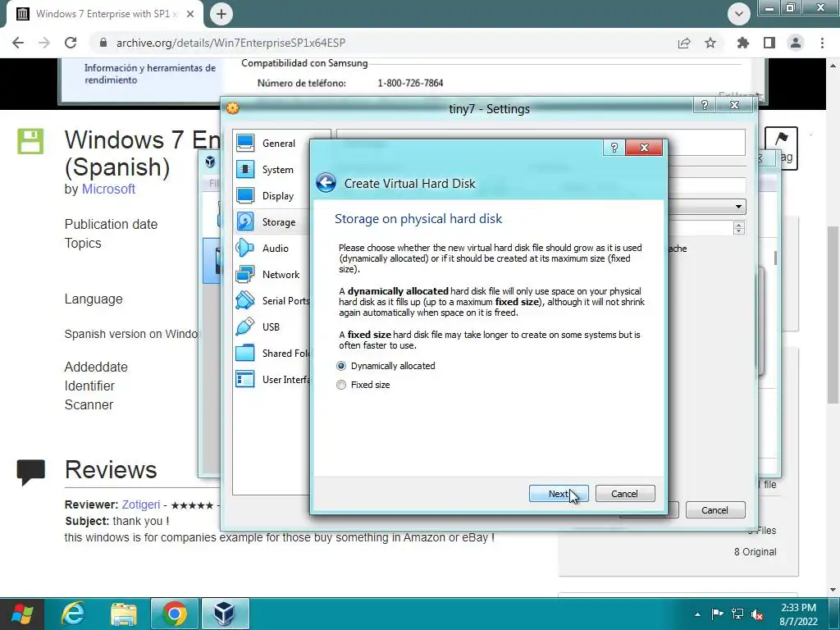Launch Internet Explorer from taskbar
This screenshot has width=840, height=630.
[x=73, y=614]
